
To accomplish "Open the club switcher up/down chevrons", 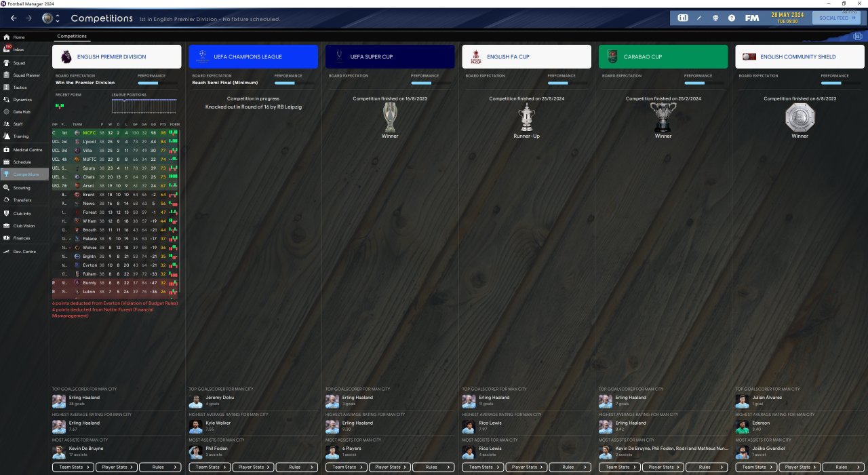I will (x=58, y=18).
